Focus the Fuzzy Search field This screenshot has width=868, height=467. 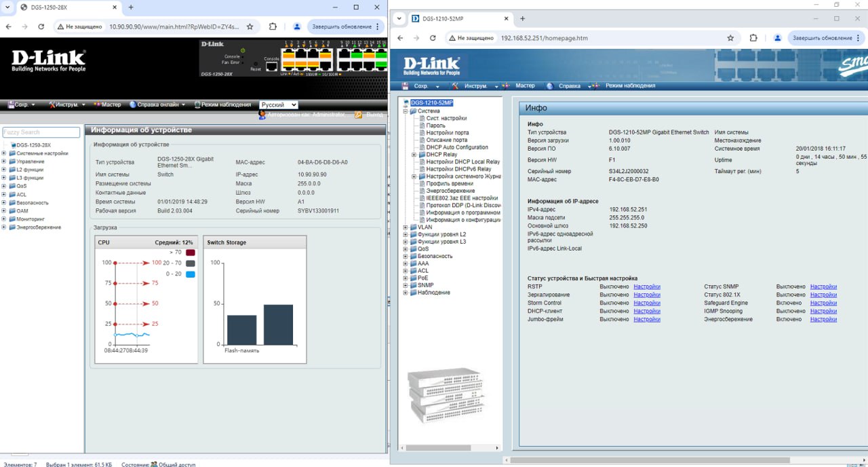pos(41,132)
